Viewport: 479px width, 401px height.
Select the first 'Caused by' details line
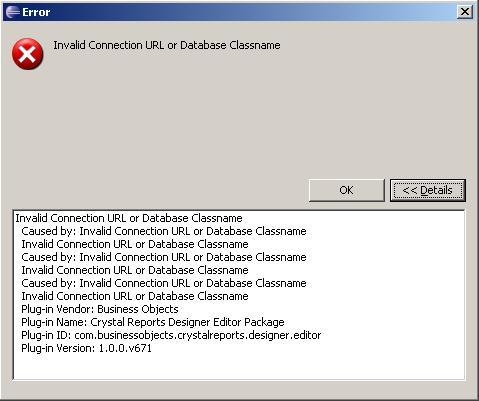point(164,231)
